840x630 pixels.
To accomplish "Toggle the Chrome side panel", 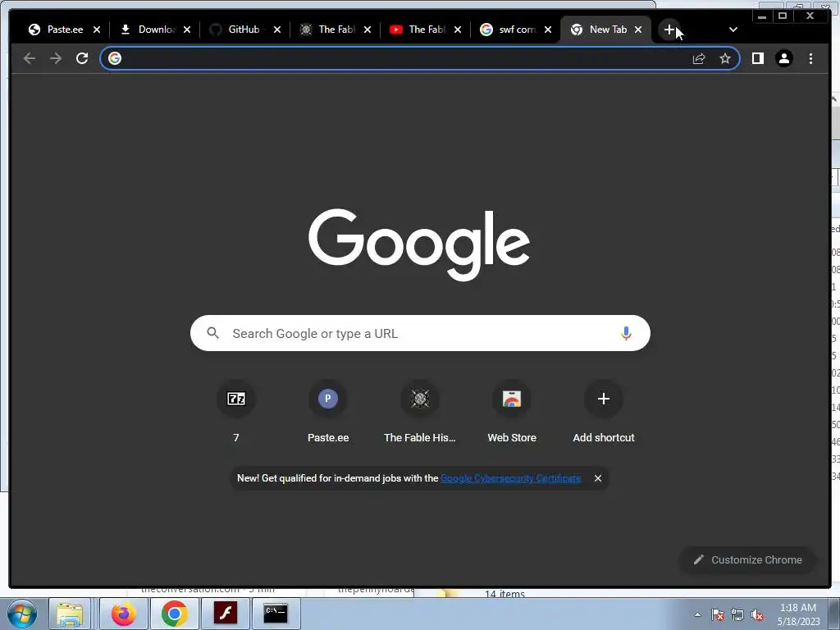I will (757, 58).
